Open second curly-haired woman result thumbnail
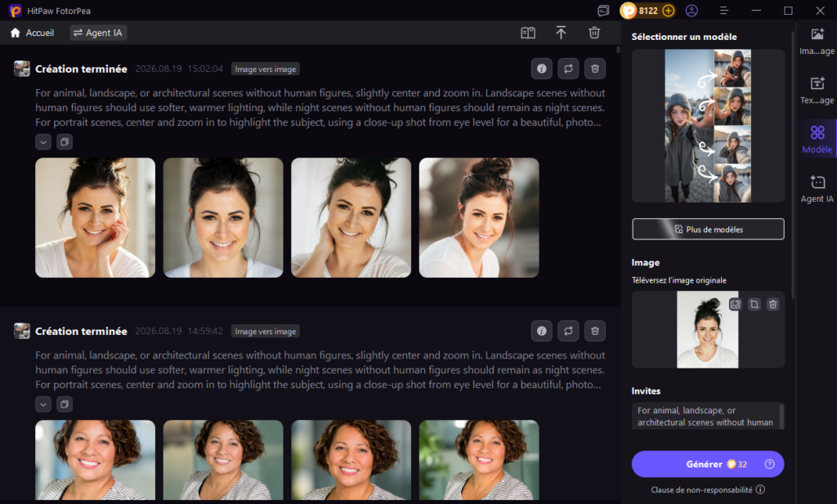837x504 pixels. tap(223, 460)
